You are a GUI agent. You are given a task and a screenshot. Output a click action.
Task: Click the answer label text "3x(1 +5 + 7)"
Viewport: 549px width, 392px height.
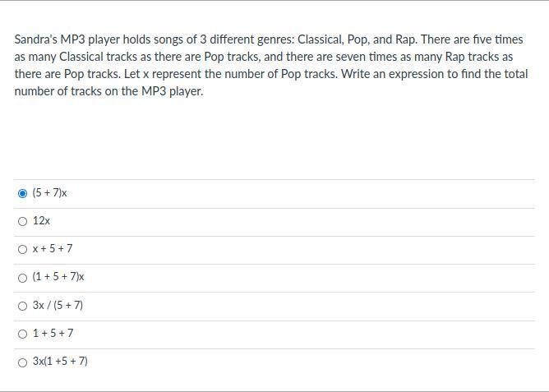60,362
